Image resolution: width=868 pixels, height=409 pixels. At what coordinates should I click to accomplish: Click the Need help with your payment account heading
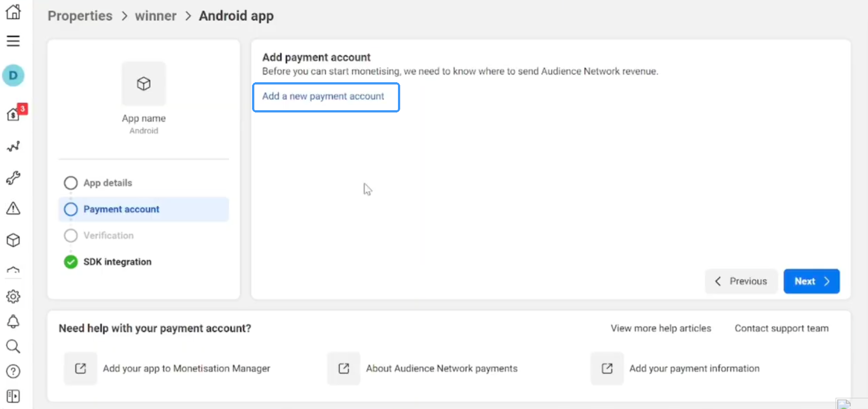pos(155,328)
